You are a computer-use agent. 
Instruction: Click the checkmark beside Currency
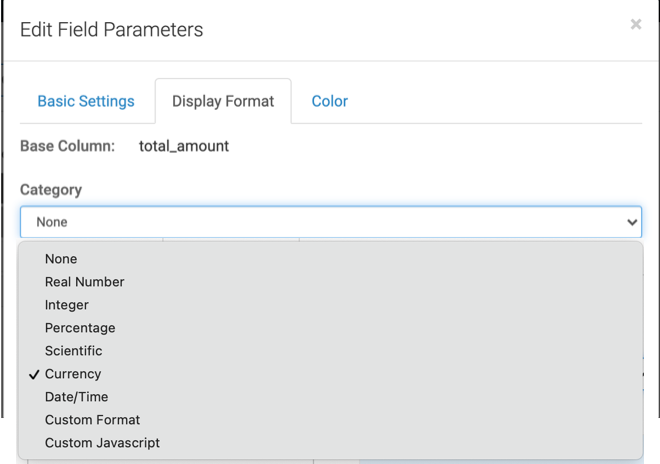[x=35, y=374]
